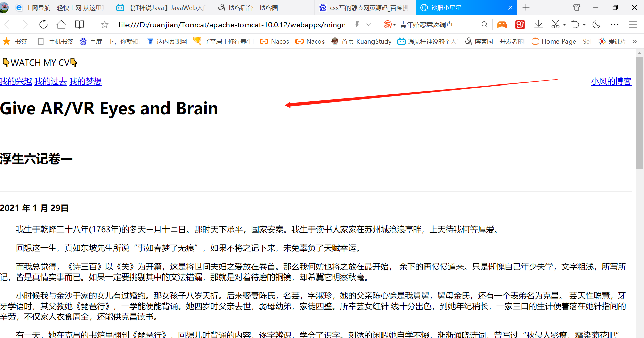This screenshot has width=644, height=338.
Task: Bookmark this page with the star icon
Action: (105, 25)
